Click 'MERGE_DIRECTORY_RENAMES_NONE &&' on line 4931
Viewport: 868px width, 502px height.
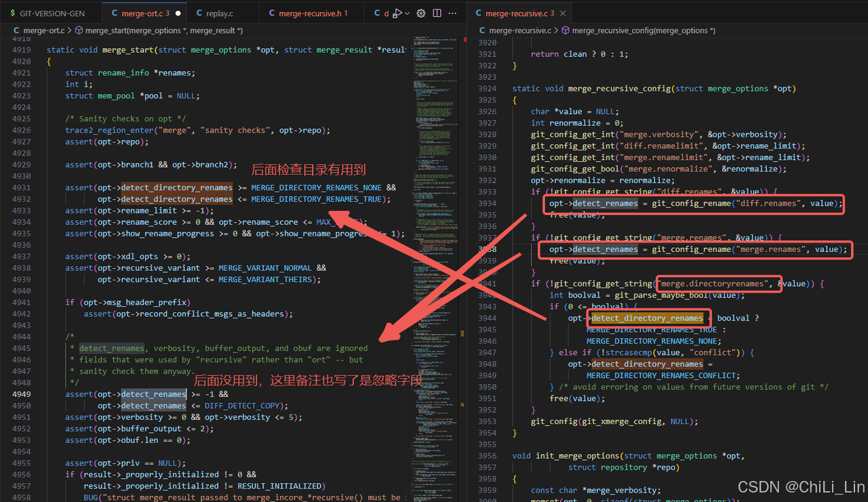click(323, 188)
